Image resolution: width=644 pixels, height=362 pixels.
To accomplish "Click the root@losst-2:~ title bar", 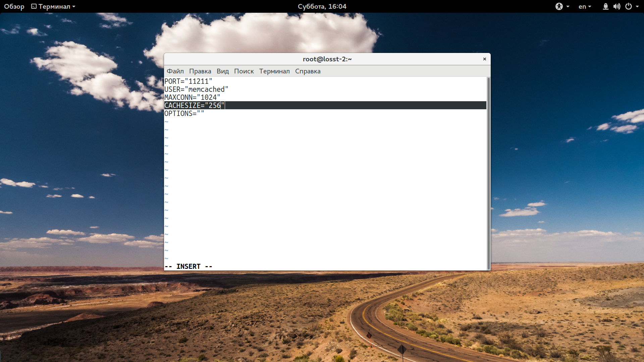I will point(327,59).
